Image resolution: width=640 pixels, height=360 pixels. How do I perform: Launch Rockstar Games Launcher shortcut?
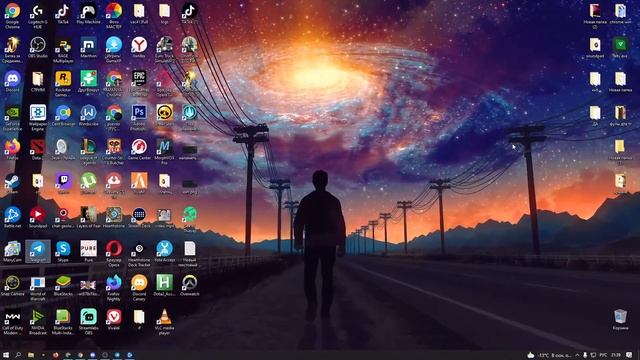63,84
